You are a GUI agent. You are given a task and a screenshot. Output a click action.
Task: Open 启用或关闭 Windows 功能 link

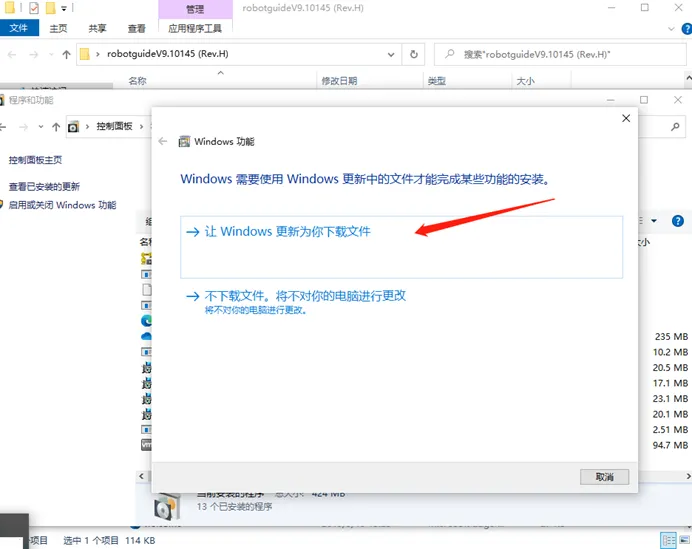(62, 205)
